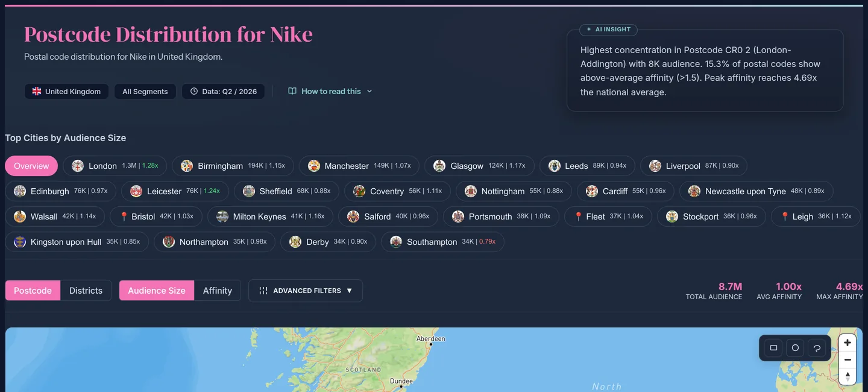Click the Leigh location pin icon

point(785,217)
